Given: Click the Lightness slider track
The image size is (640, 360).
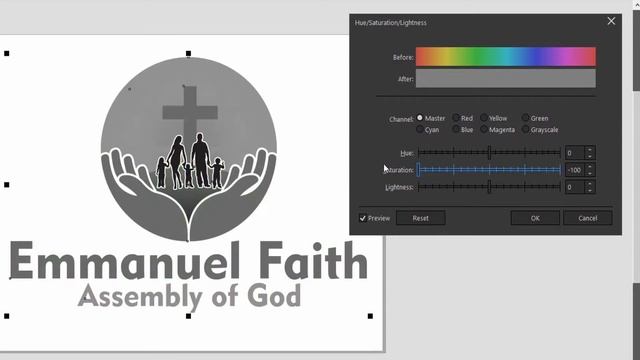Looking at the screenshot, I should pos(489,187).
